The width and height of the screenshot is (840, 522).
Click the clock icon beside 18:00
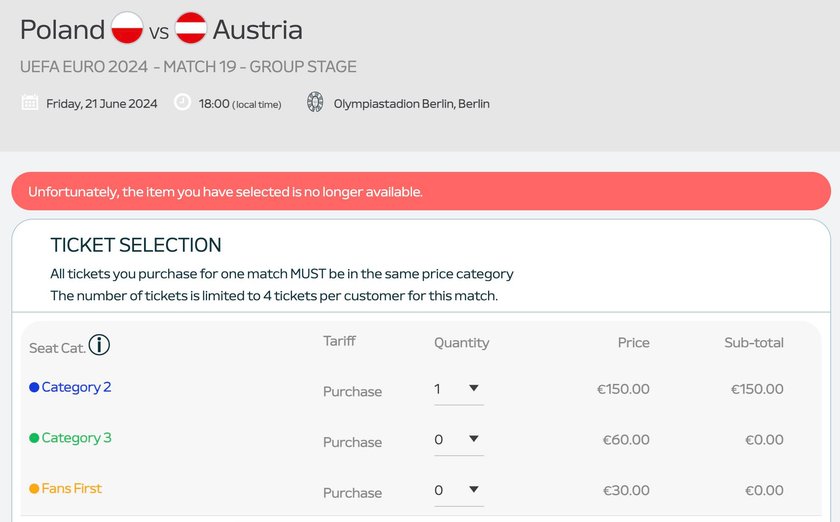[x=182, y=102]
